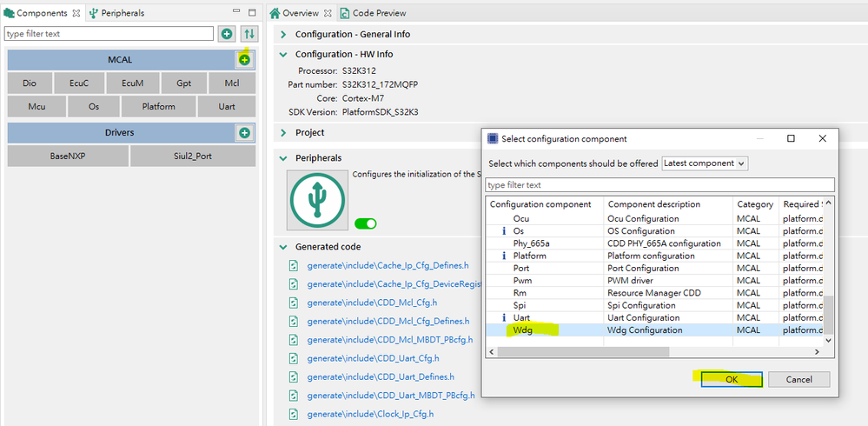Image resolution: width=868 pixels, height=426 pixels.
Task: Open the Dio component
Action: (x=30, y=83)
